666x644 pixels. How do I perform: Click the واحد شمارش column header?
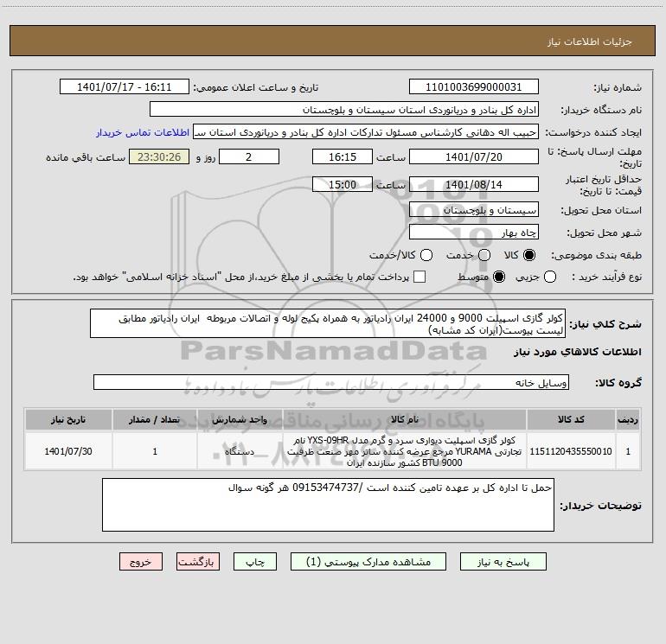pos(240,419)
